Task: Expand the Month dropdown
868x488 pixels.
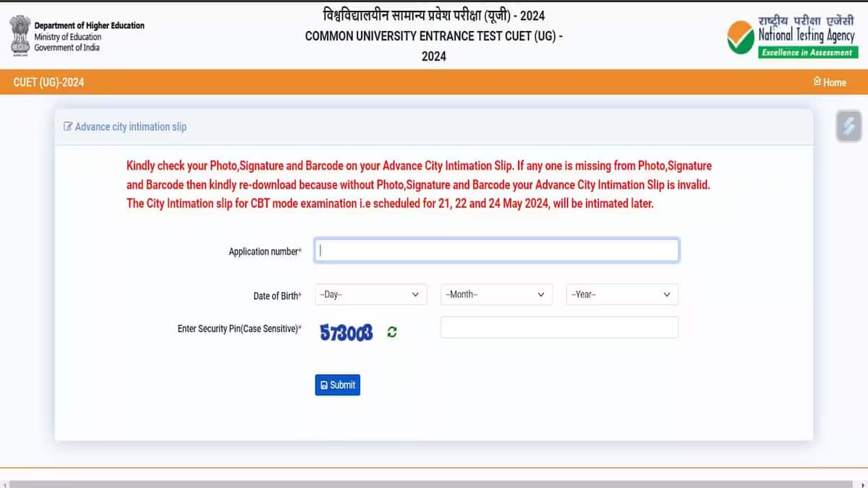Action: coord(496,294)
